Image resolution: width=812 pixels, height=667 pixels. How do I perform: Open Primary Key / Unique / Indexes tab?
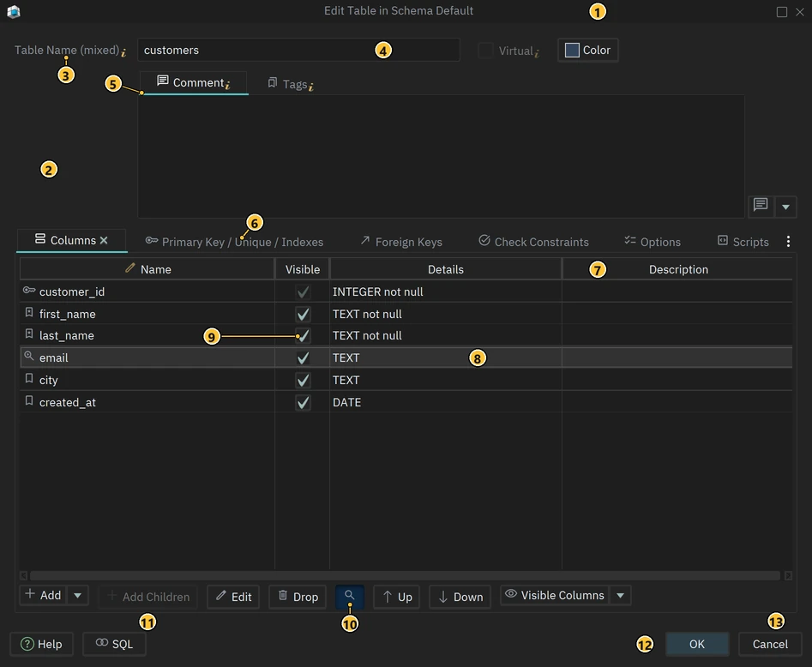coord(235,242)
